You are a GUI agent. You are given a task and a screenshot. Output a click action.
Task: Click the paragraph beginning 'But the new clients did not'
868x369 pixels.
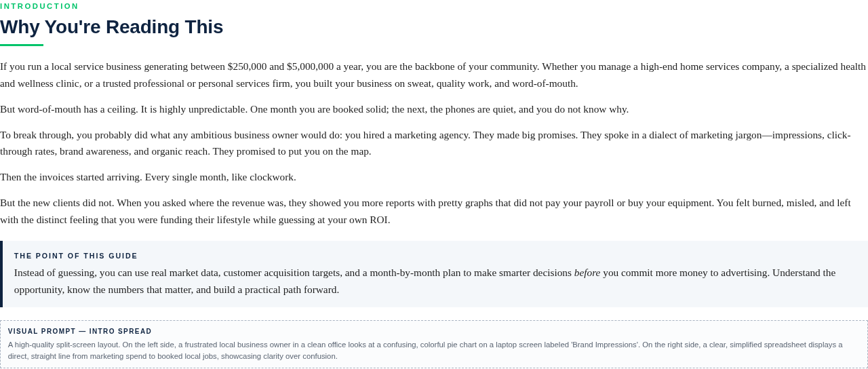pos(425,211)
